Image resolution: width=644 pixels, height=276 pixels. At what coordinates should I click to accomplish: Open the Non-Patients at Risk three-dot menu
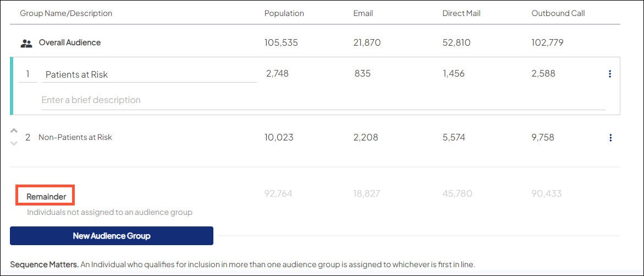[610, 138]
